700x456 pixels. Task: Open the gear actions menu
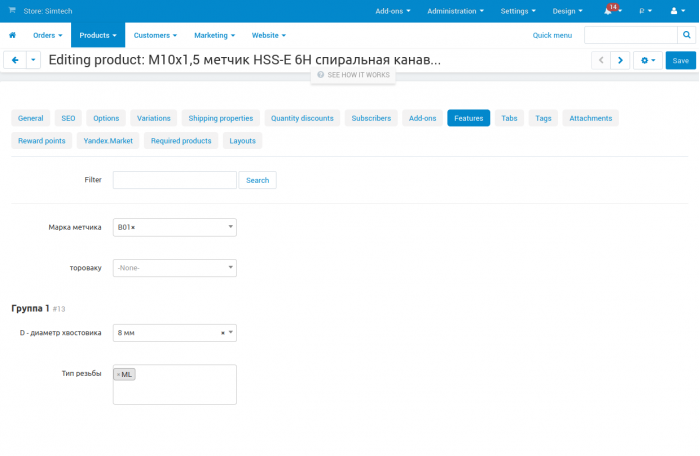coord(648,60)
